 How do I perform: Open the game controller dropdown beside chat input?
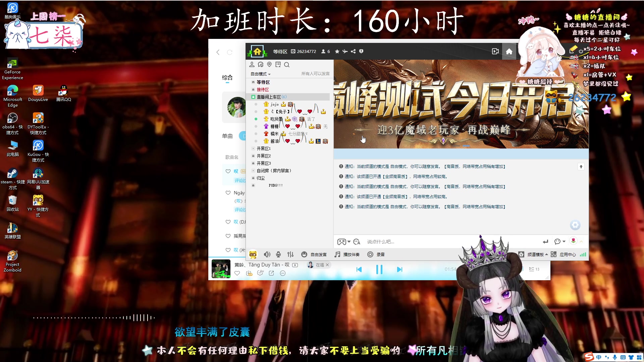344,242
